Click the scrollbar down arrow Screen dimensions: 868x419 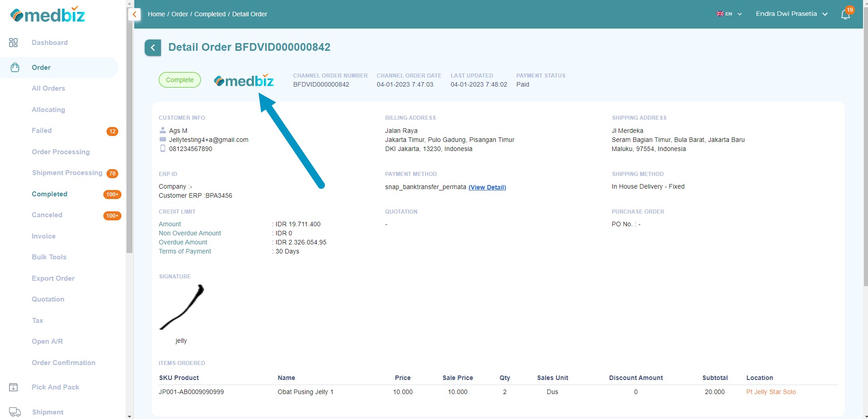[130, 415]
